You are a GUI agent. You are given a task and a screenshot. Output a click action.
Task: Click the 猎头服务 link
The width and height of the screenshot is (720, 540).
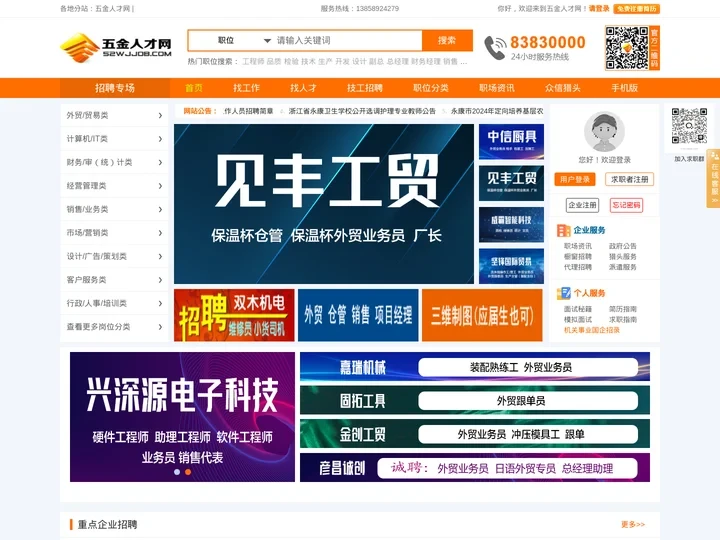[x=623, y=257]
